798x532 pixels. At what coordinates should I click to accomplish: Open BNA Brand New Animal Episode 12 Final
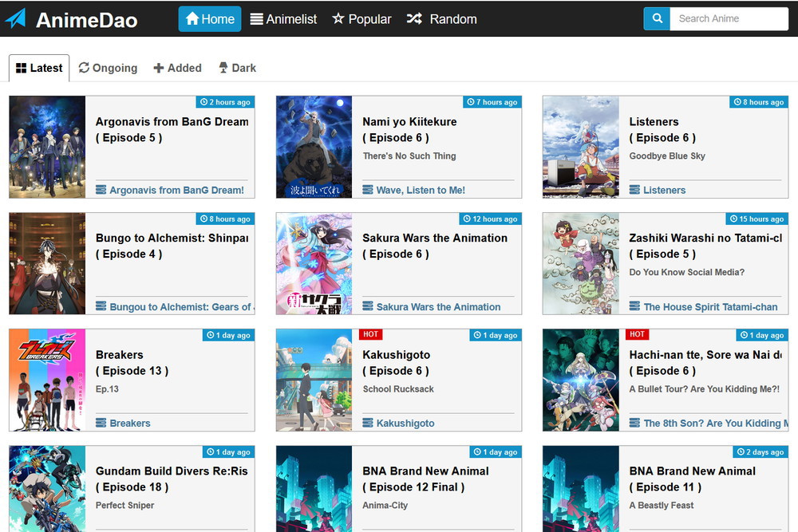pos(425,479)
